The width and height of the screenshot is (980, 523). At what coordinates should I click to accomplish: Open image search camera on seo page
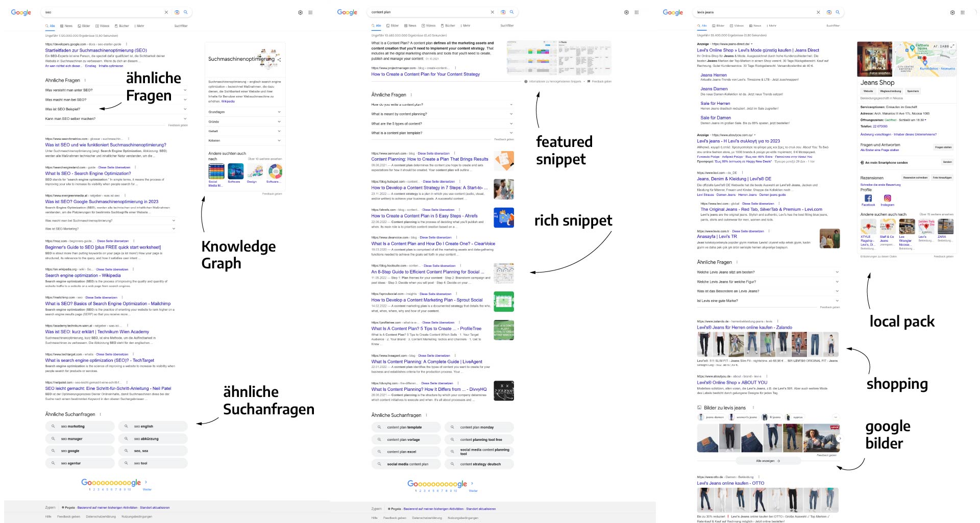coord(177,12)
